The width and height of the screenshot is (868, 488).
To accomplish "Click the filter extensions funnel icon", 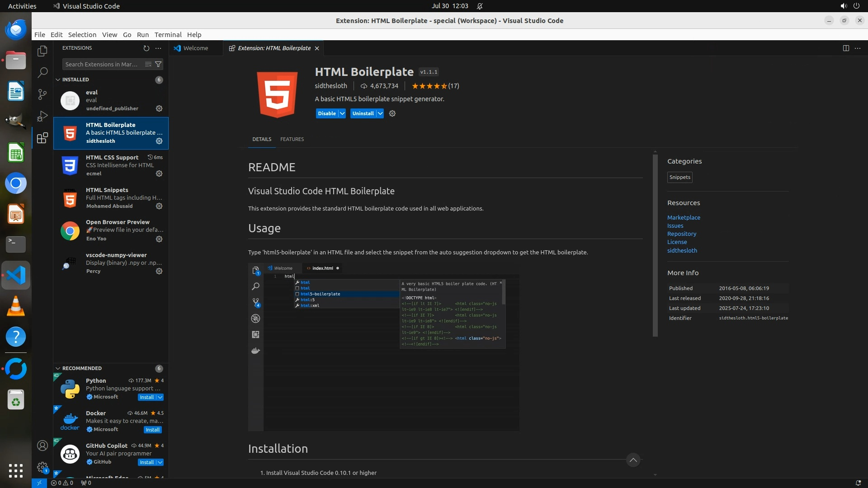I will pos(158,64).
